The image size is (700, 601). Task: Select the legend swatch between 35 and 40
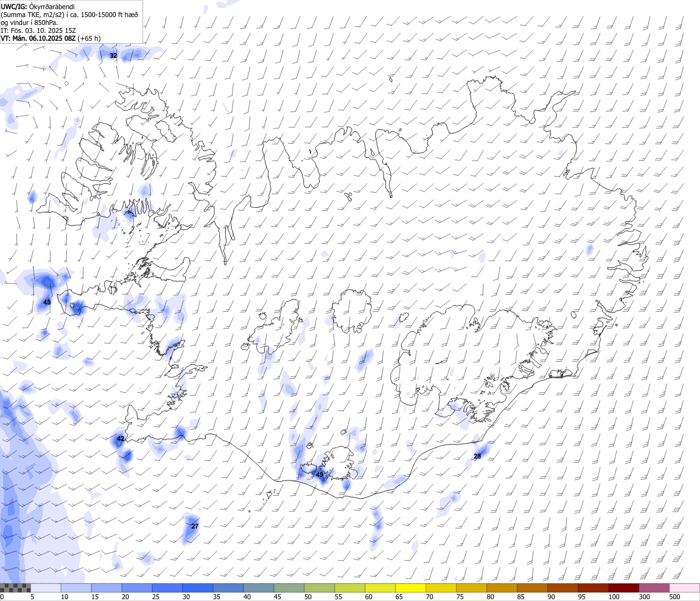(x=228, y=588)
